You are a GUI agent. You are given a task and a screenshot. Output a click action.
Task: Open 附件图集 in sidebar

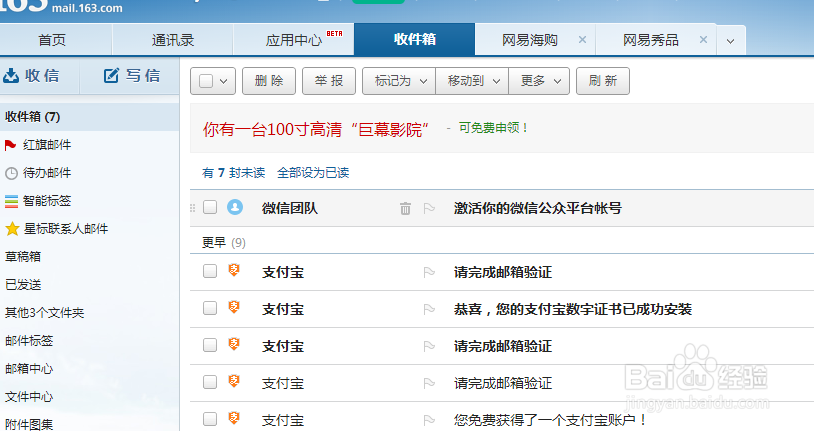pyautogui.click(x=29, y=424)
